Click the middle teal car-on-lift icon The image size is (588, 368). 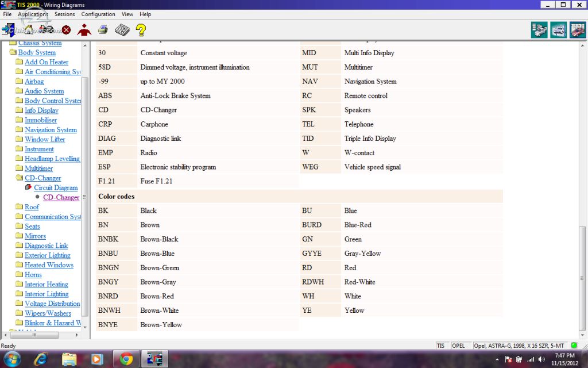558,30
